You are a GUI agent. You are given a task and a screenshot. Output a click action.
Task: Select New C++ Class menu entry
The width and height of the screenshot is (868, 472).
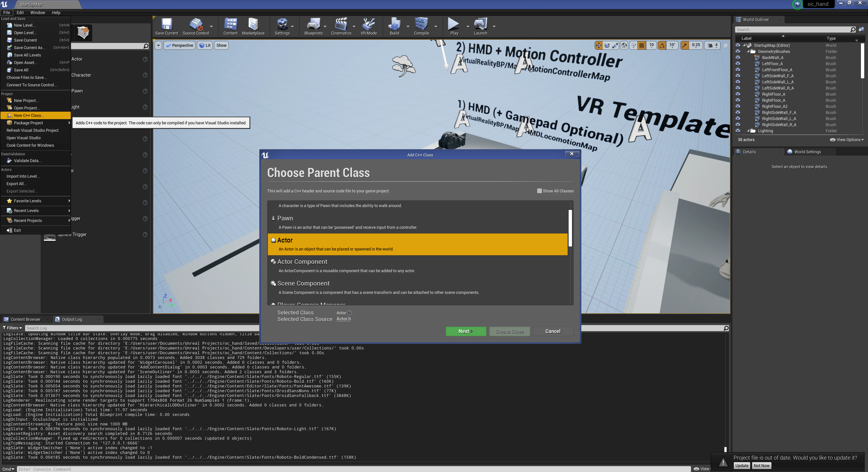coord(35,115)
